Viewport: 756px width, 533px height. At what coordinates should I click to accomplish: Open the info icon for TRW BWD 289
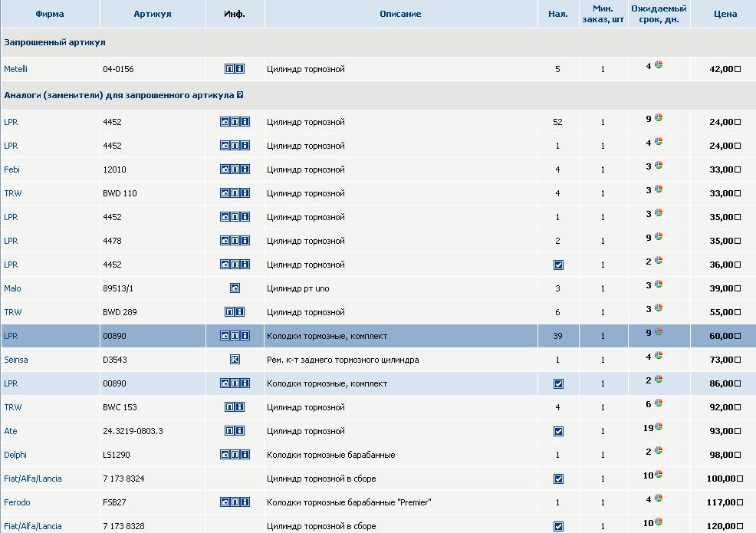pyautogui.click(x=240, y=312)
